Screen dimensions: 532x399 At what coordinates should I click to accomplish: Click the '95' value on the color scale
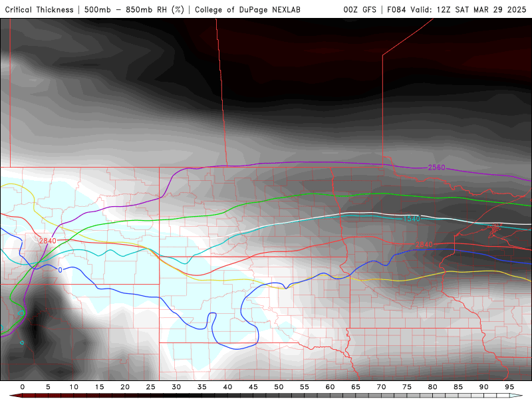[x=509, y=387]
